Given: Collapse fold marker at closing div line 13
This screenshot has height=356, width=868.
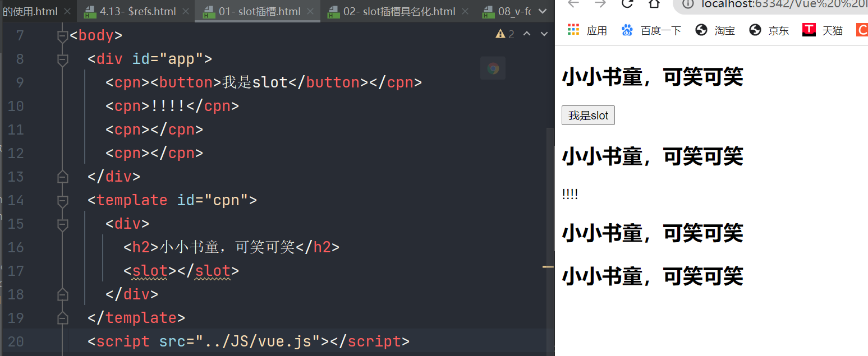Looking at the screenshot, I should coord(63,177).
